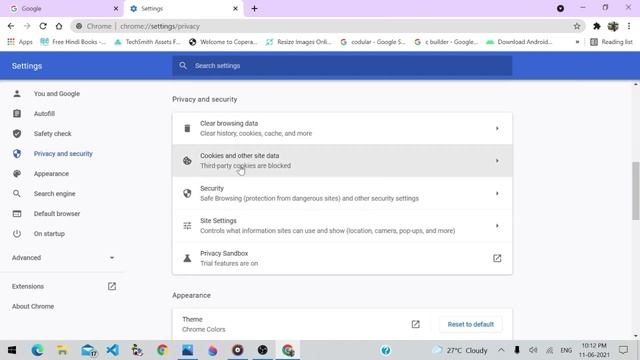
Task: Open Visual Studio Code from taskbar
Action: pos(113,350)
